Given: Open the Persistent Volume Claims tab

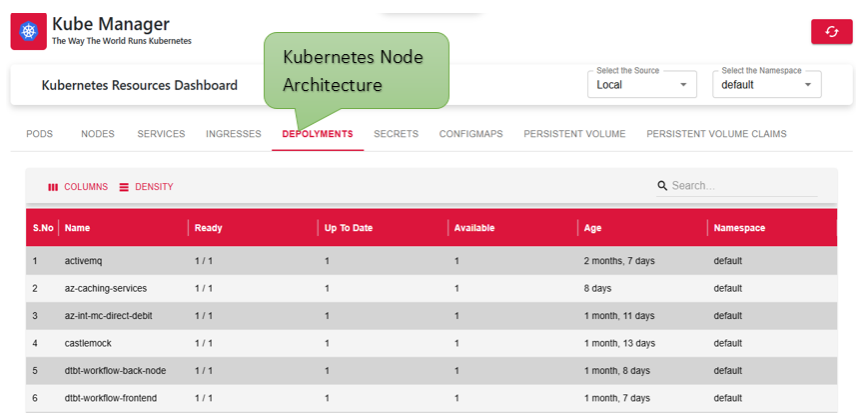Looking at the screenshot, I should pos(716,134).
